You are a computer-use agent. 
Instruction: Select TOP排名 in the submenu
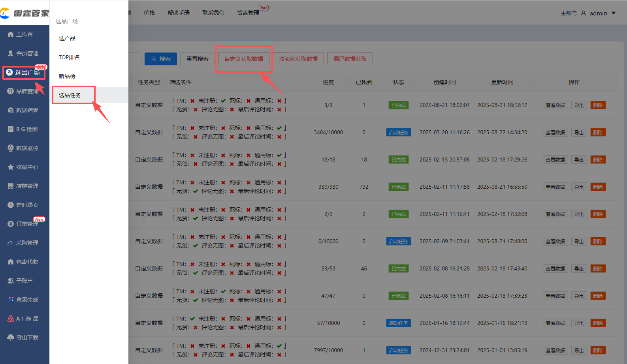pos(69,57)
